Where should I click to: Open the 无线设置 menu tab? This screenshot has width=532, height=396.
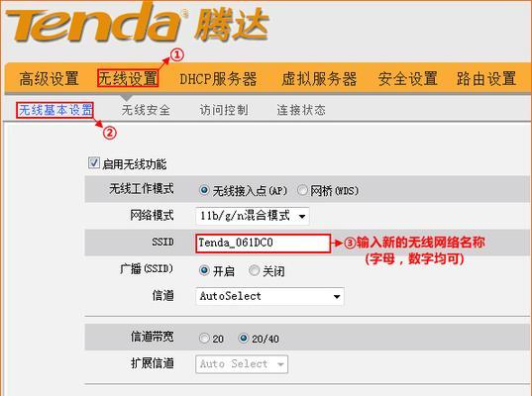pos(128,78)
